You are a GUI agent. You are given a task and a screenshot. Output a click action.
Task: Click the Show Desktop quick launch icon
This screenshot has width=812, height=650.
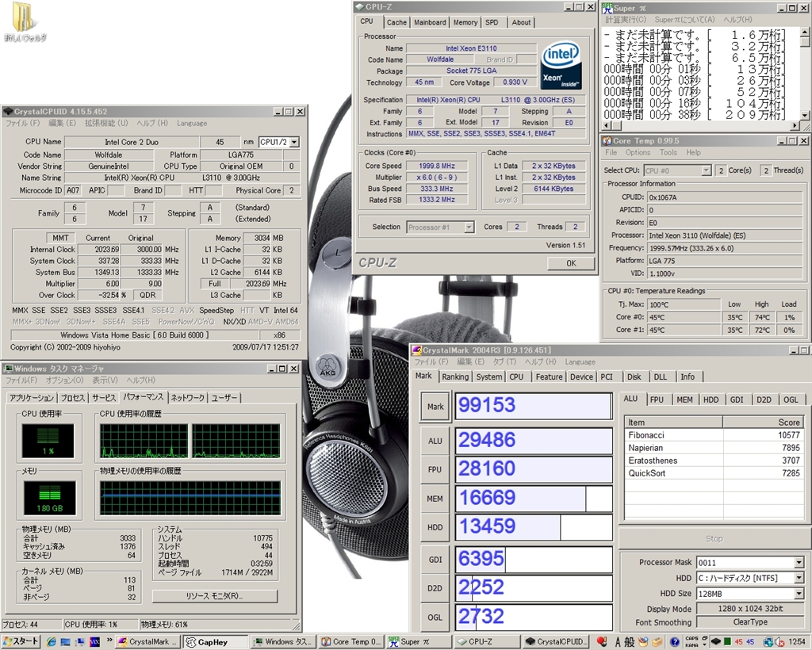click(x=65, y=642)
